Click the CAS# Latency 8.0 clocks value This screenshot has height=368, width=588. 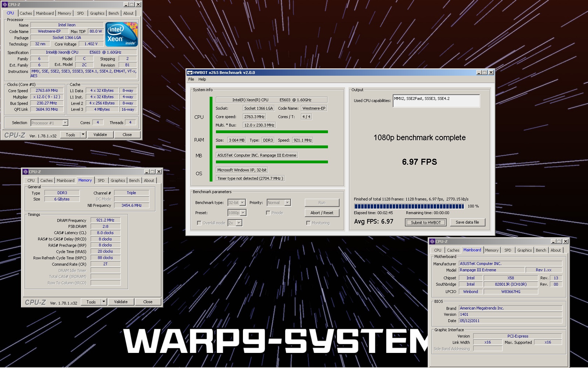click(x=105, y=233)
